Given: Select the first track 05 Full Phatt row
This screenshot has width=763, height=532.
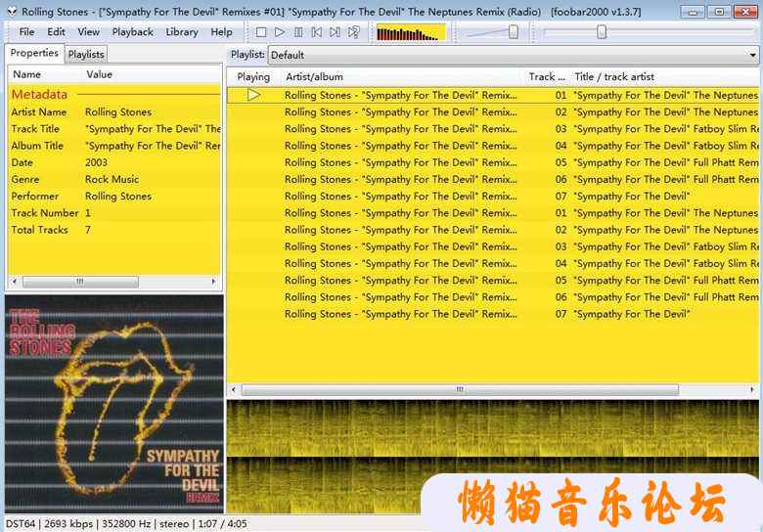Looking at the screenshot, I should (x=493, y=162).
